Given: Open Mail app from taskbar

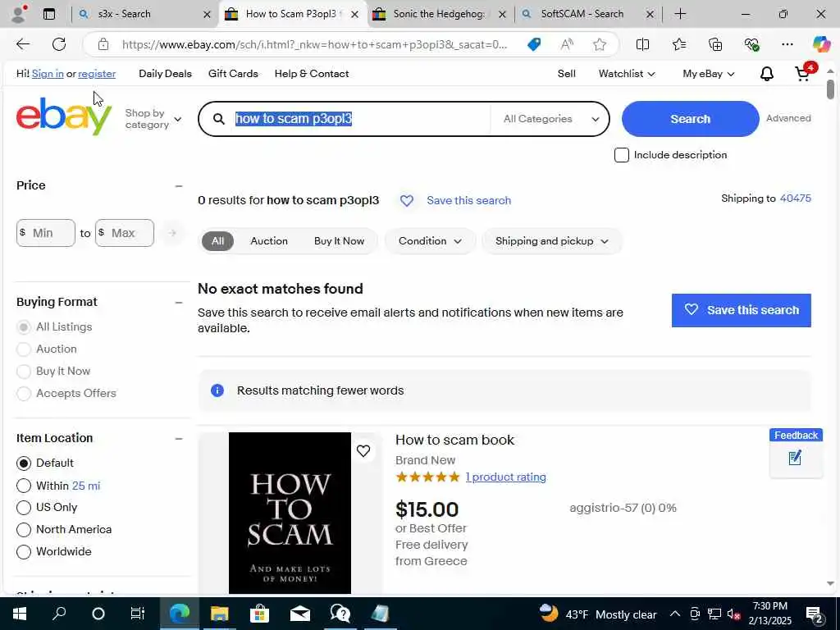Looking at the screenshot, I should coord(300,614).
